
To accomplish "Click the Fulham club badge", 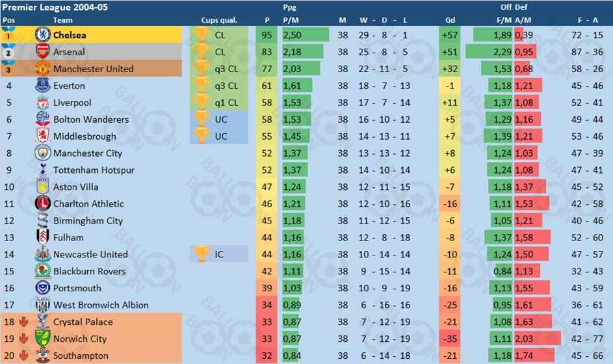I will point(42,237).
